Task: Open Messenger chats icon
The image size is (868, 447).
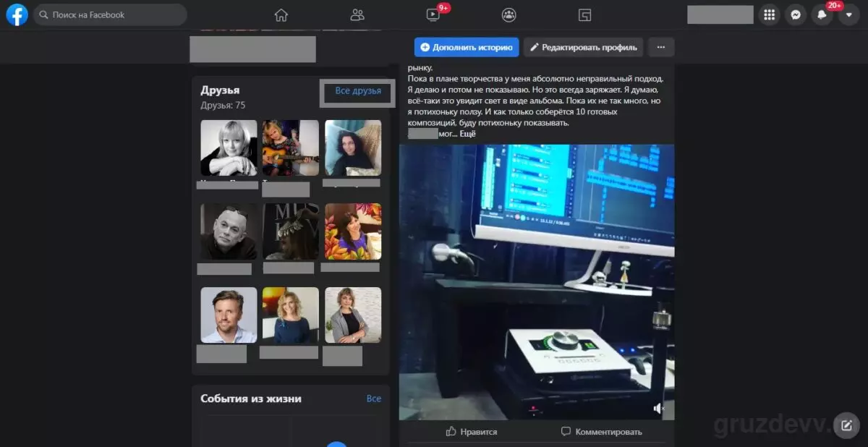Action: (x=796, y=14)
